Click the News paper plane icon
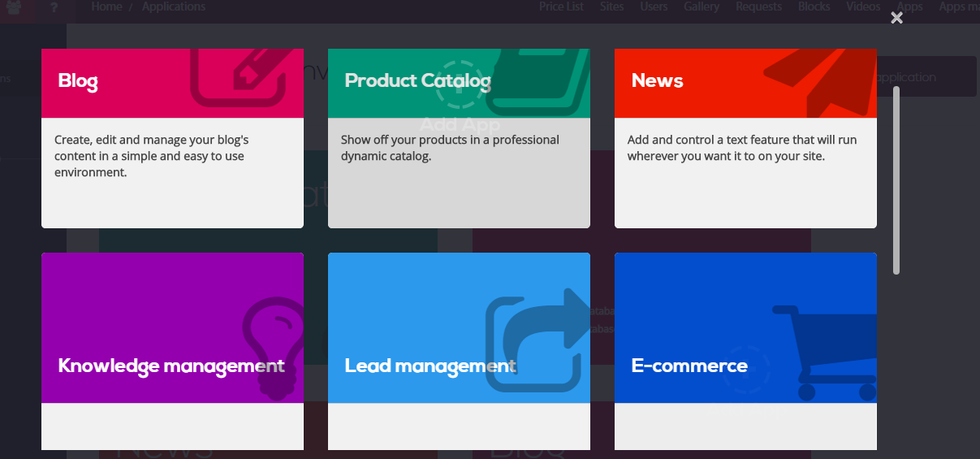The image size is (980, 459). 820,77
